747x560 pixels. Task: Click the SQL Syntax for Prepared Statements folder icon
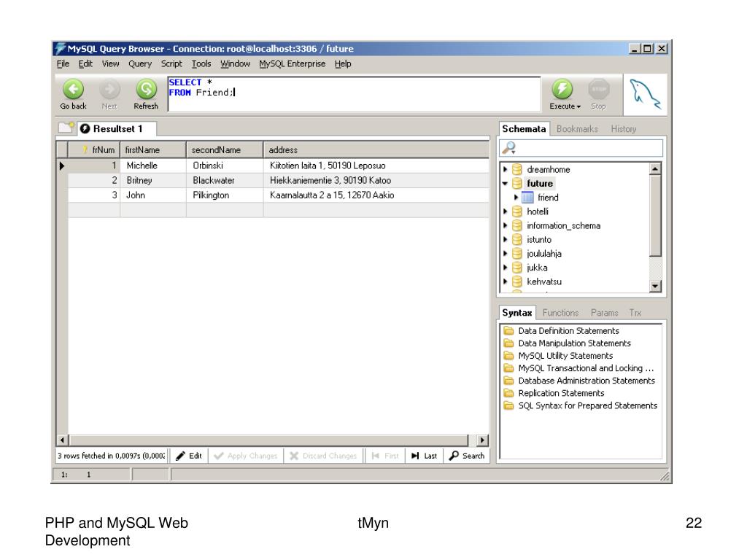click(x=508, y=405)
